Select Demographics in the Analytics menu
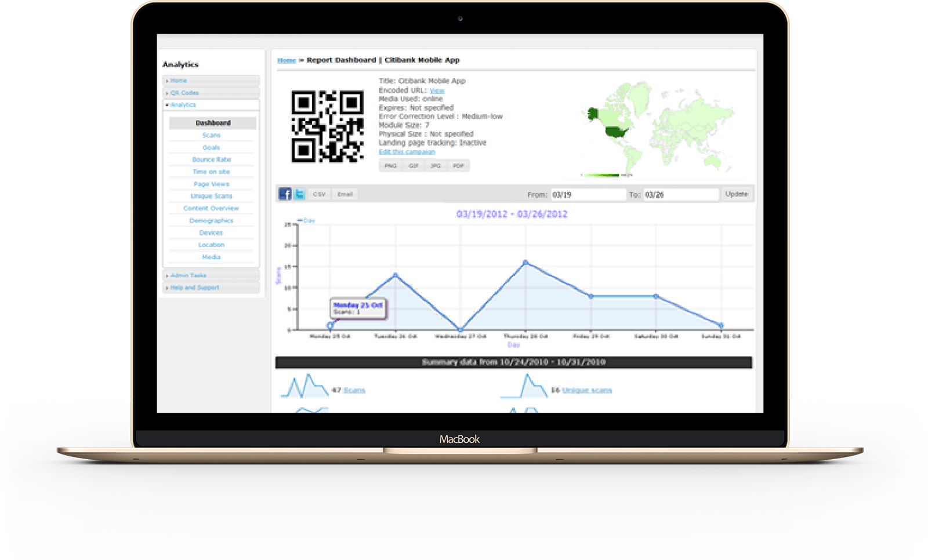The image size is (928, 560). pos(211,220)
